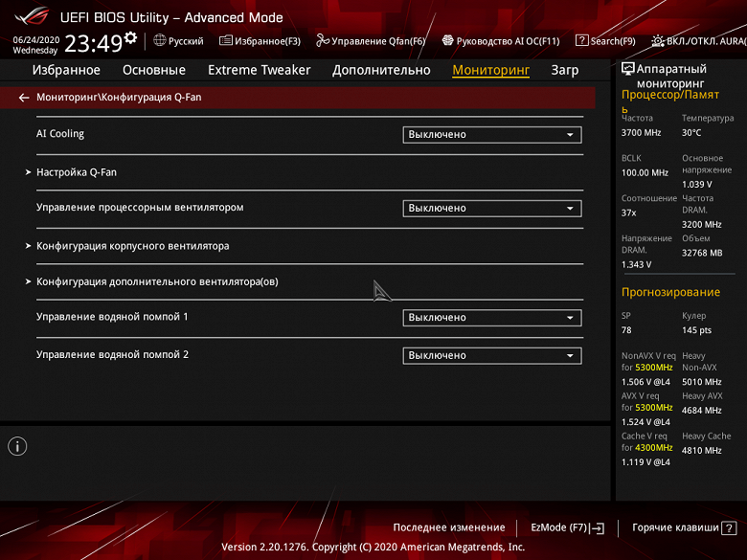The width and height of the screenshot is (747, 560).
Task: Click the globe language icon
Action: (x=160, y=40)
